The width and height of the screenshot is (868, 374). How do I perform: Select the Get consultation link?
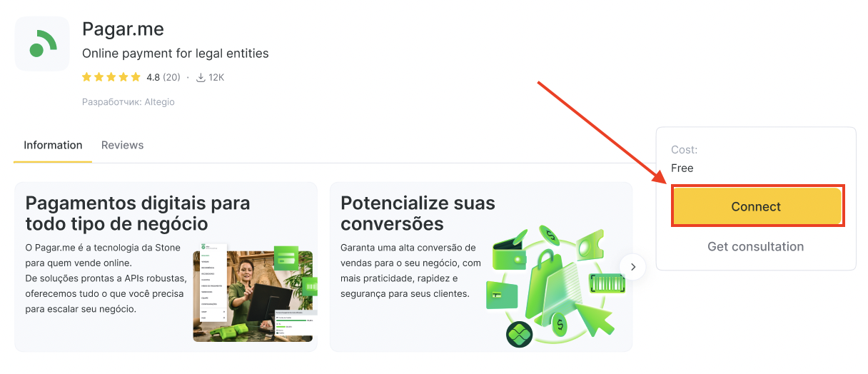[755, 246]
